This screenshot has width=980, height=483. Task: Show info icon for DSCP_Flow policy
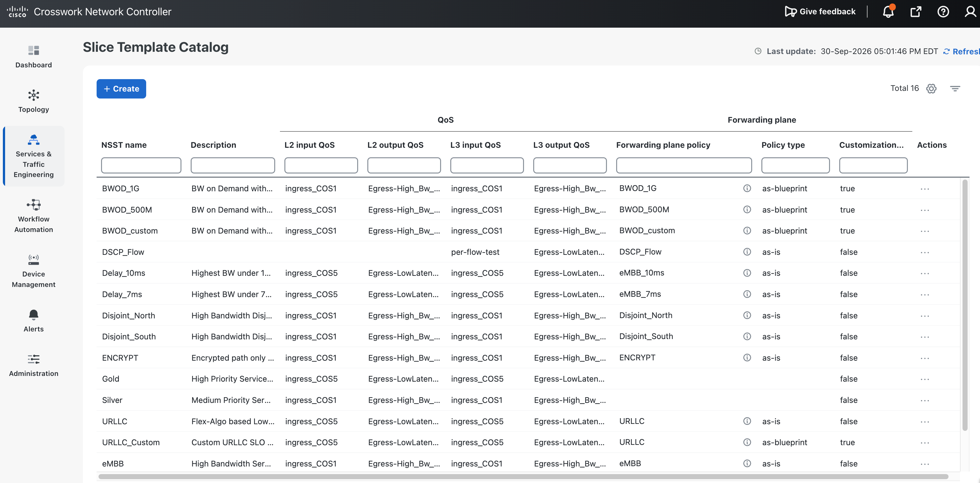pyautogui.click(x=747, y=252)
